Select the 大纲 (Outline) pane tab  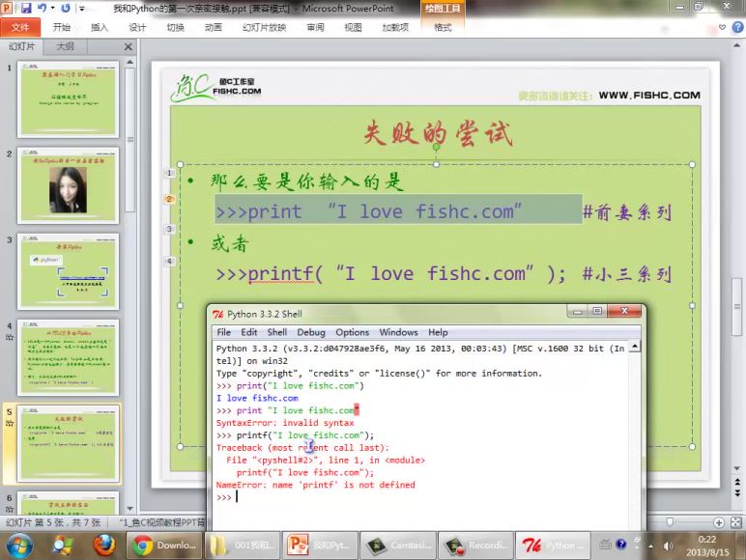(x=65, y=46)
